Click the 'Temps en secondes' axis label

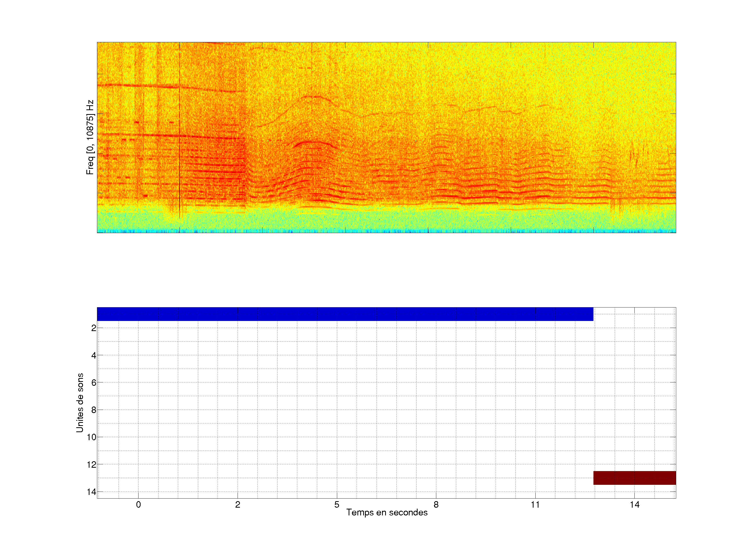[387, 513]
